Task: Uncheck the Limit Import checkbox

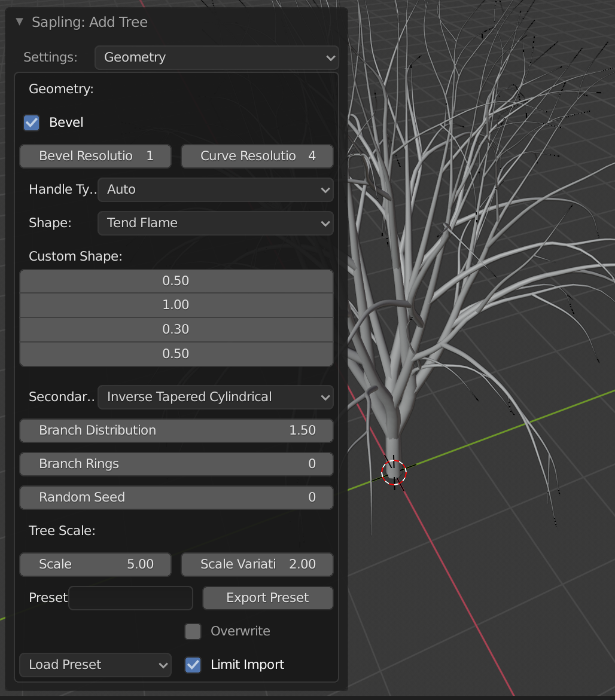Action: coord(193,665)
